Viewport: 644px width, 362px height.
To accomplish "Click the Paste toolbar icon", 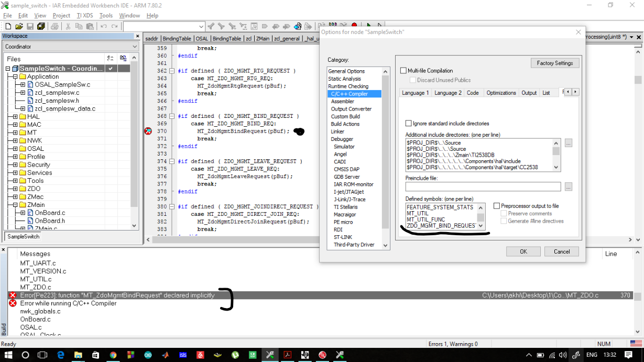I will click(x=90, y=26).
